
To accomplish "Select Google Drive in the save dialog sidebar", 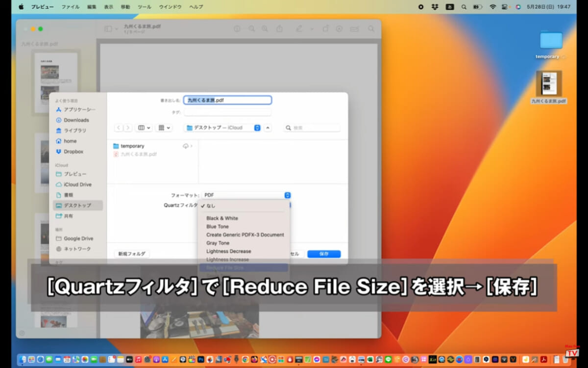I will coord(78,238).
